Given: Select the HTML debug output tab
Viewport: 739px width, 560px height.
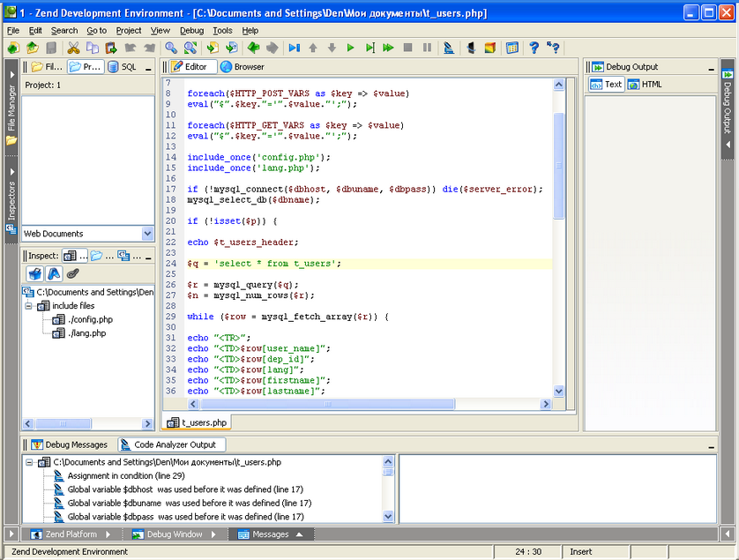Looking at the screenshot, I should point(646,85).
